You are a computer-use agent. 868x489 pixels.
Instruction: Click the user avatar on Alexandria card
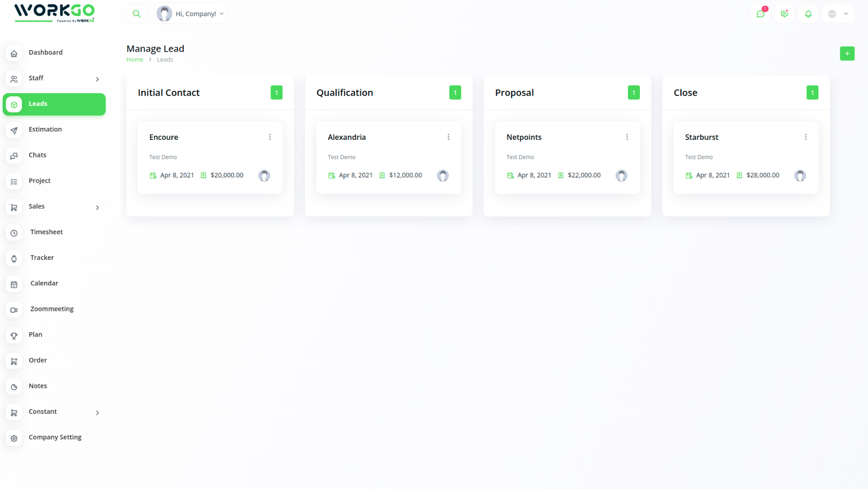(x=443, y=176)
